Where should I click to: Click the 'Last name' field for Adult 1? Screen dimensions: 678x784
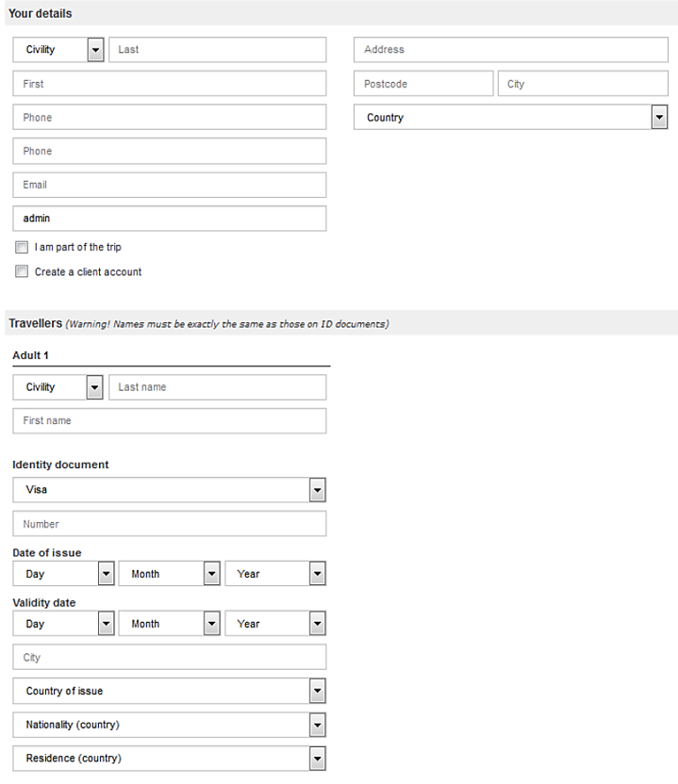click(218, 387)
